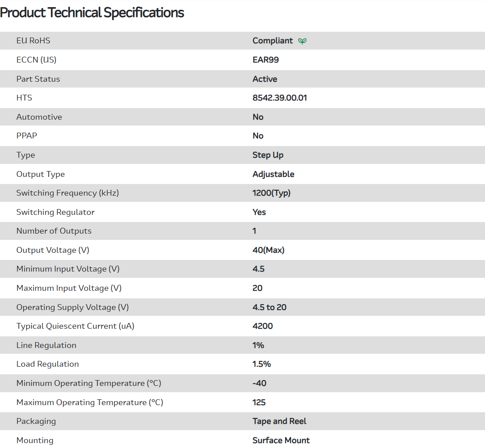Click the 4200 quiescent current value
The height and width of the screenshot is (448, 485).
point(262,326)
